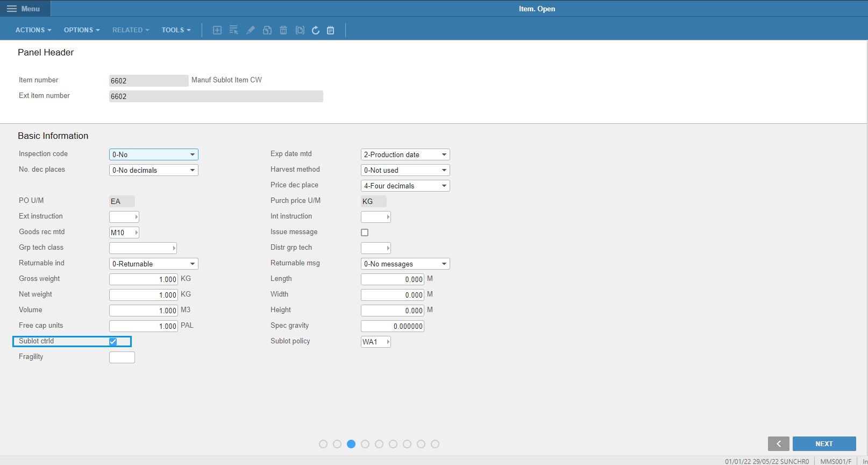Viewport: 868px width, 465px height.
Task: Go back with the previous arrow button
Action: (779, 443)
